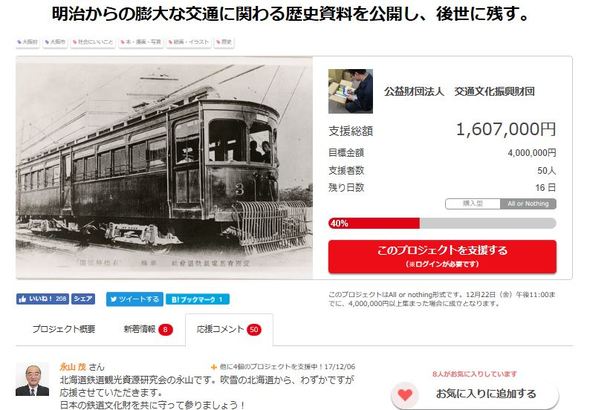Click the Hatena B!ブックマーク button

point(198,299)
